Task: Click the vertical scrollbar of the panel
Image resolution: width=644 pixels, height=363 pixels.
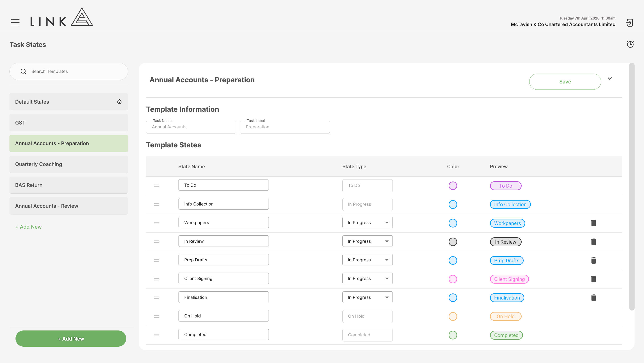Action: tap(631, 187)
